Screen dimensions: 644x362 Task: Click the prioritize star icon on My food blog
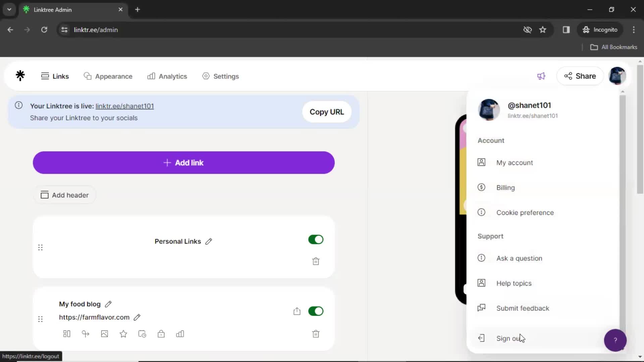[123, 334]
